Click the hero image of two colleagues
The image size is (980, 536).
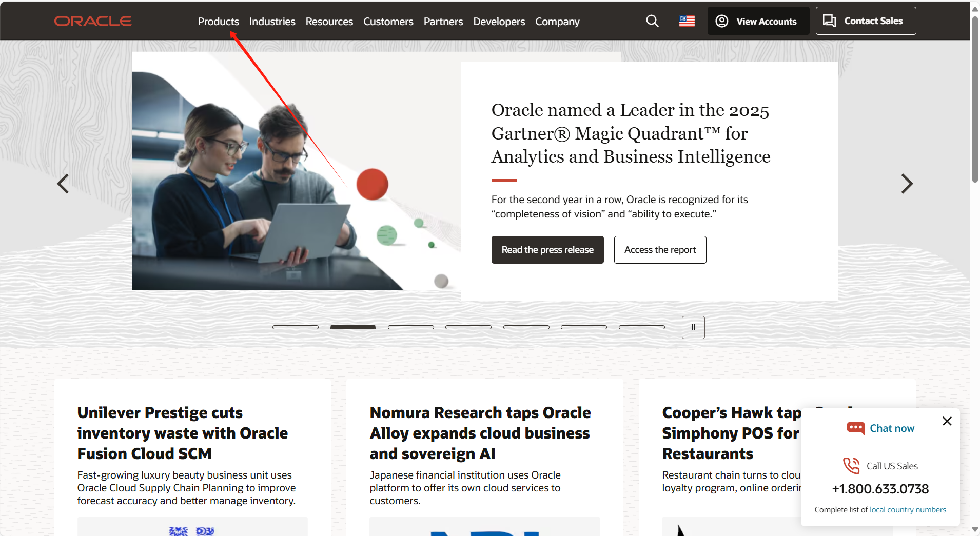coord(296,171)
